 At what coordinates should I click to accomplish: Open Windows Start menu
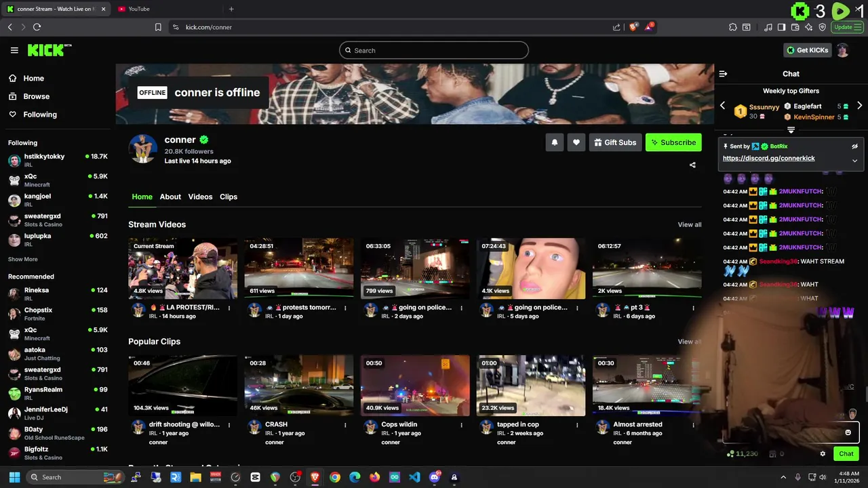point(14,477)
